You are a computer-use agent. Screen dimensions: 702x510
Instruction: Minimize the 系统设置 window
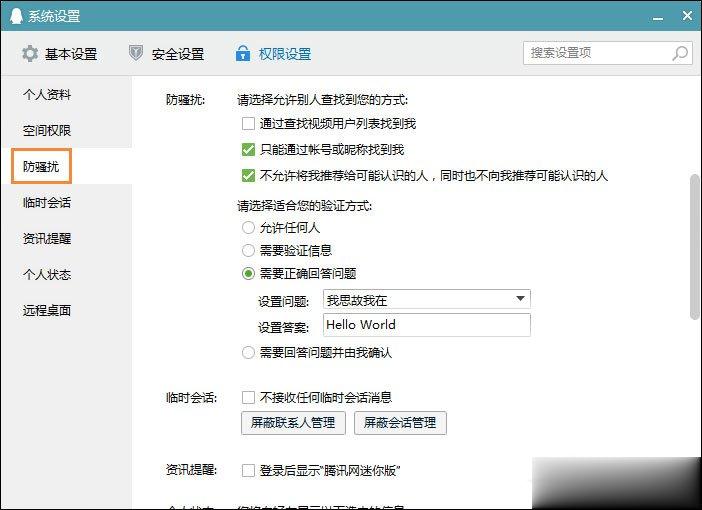[658, 18]
